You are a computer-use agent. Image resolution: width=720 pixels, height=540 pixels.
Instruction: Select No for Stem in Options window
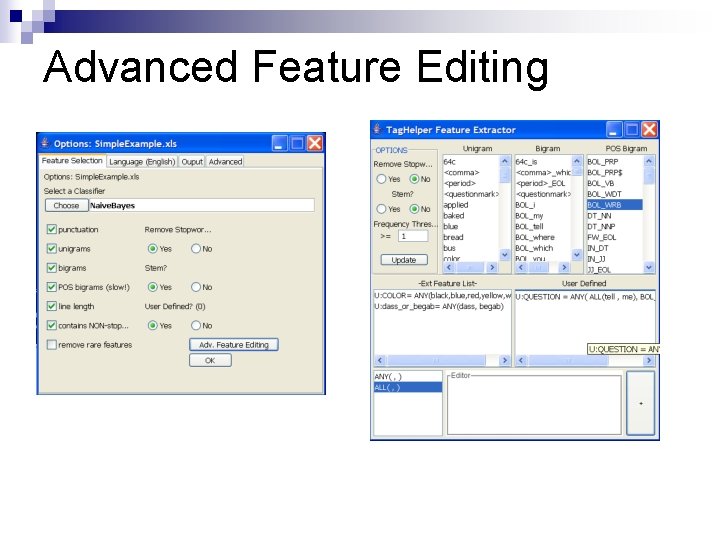click(x=196, y=287)
